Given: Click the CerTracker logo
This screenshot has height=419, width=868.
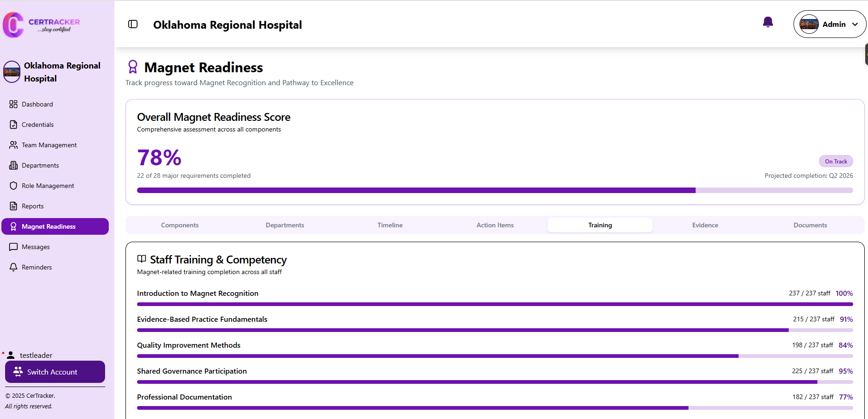Looking at the screenshot, I should point(42,25).
